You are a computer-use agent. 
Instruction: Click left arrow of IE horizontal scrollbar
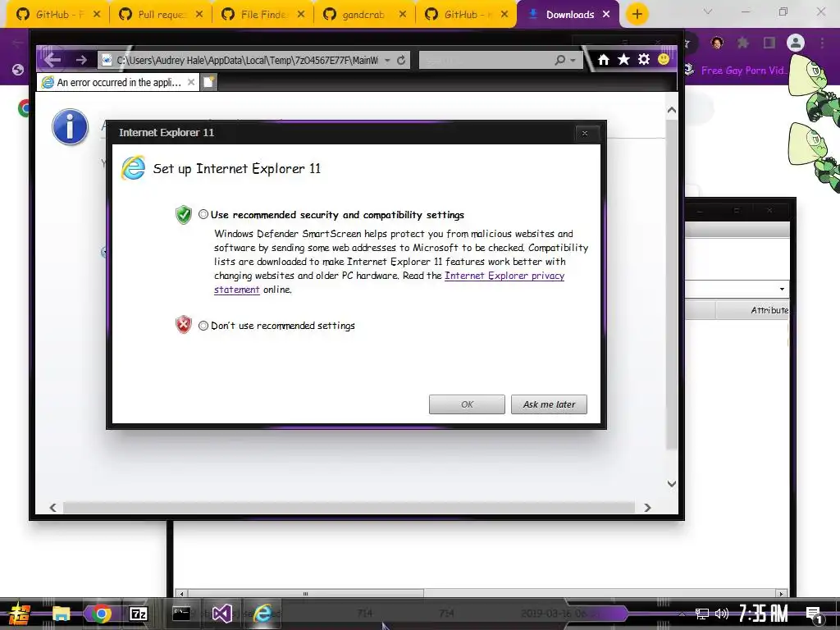52,507
